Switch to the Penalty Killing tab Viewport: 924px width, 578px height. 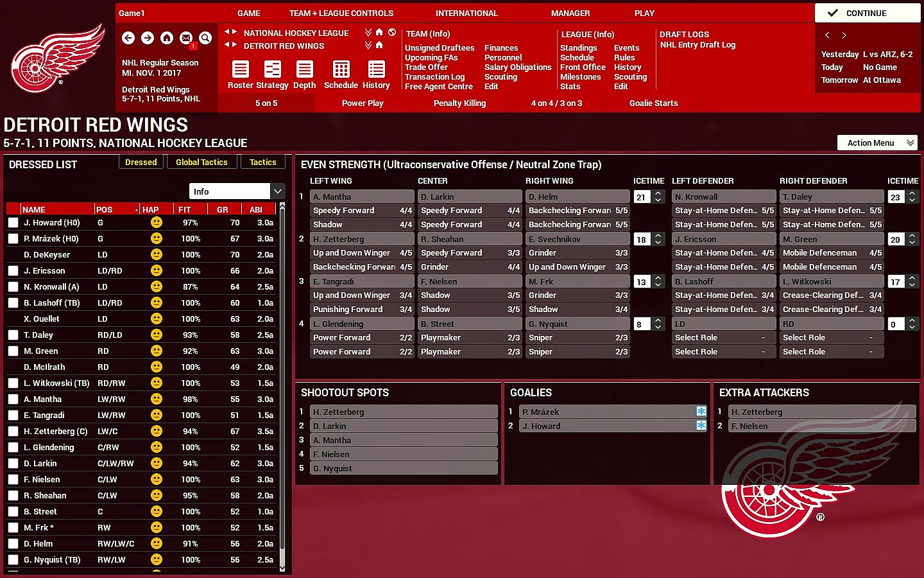pyautogui.click(x=460, y=103)
